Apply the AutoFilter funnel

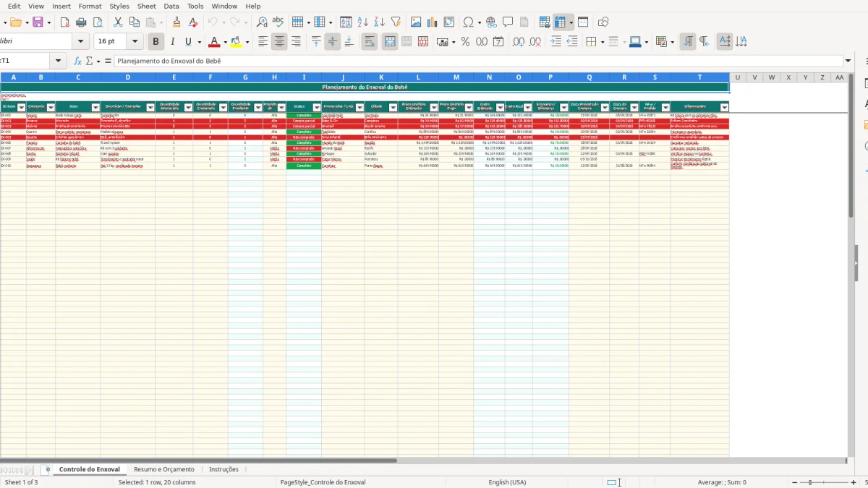coord(396,22)
